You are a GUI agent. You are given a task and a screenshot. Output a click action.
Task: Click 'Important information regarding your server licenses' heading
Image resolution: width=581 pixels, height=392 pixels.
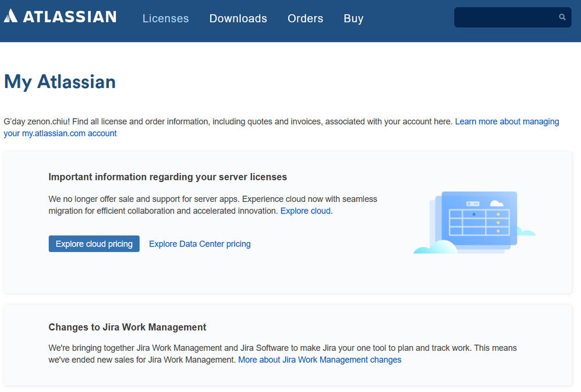168,177
